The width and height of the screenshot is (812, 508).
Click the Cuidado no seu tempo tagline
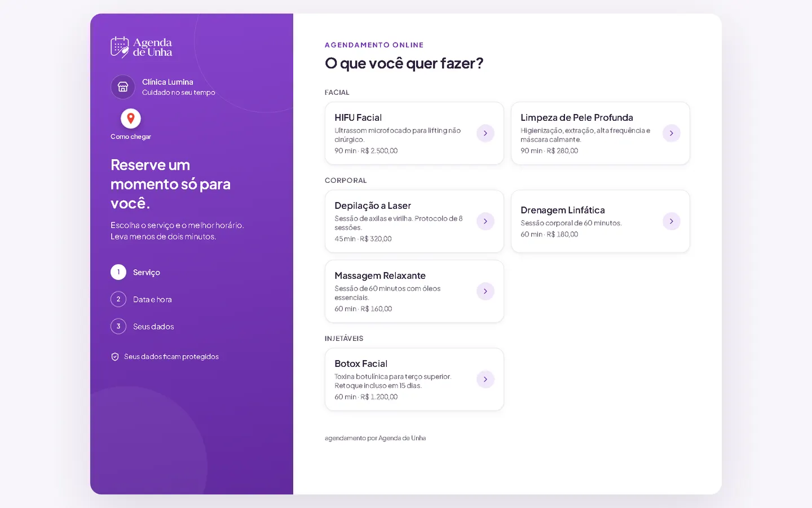179,93
